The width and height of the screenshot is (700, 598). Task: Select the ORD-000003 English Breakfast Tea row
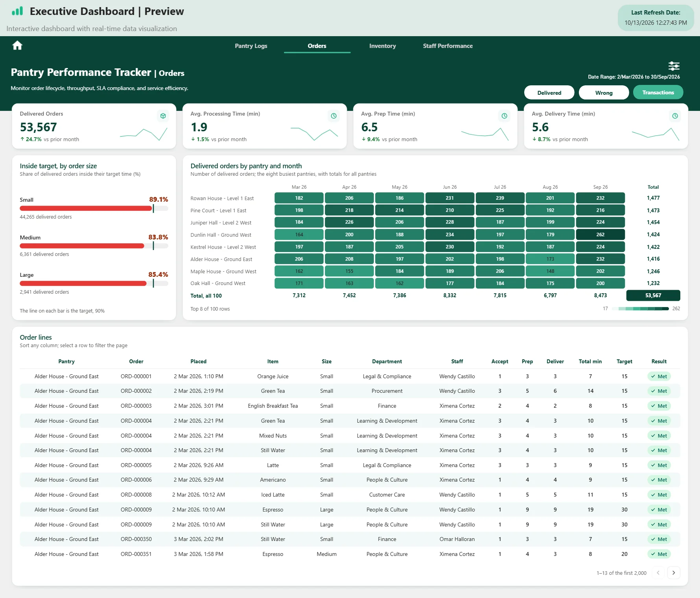coord(350,406)
